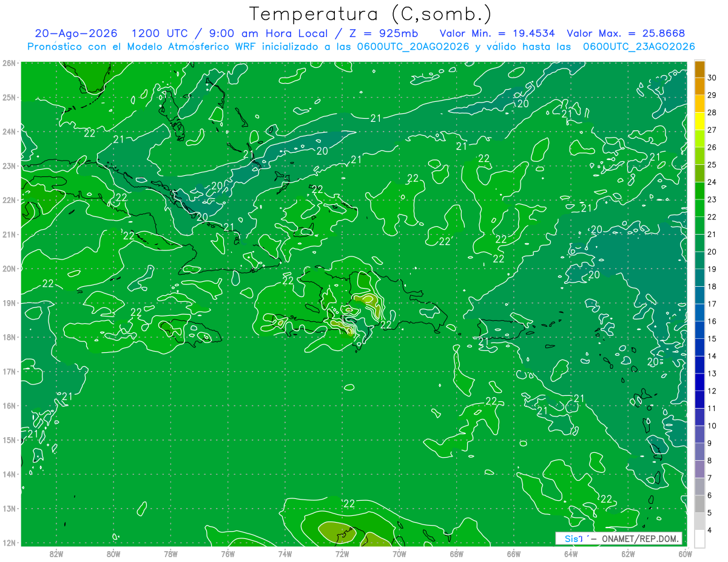Click the title "Temperatura (C,somb.)"
Image resolution: width=728 pixels, height=562 pixels.
[x=371, y=14]
